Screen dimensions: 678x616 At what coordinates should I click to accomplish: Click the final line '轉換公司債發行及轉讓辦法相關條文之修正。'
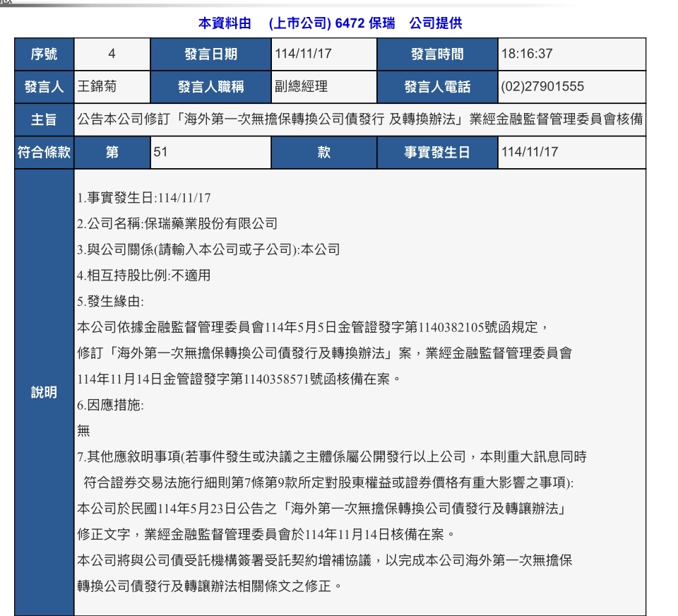point(210,586)
